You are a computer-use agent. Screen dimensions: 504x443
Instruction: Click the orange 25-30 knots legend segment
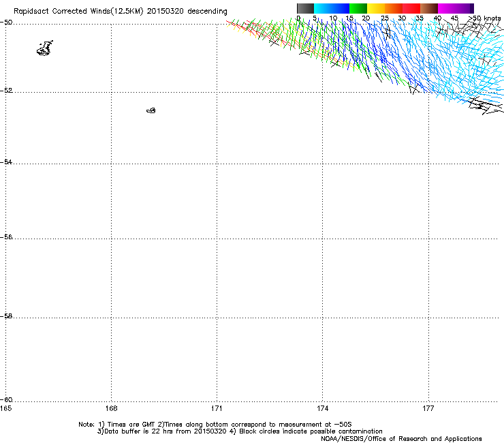click(394, 8)
